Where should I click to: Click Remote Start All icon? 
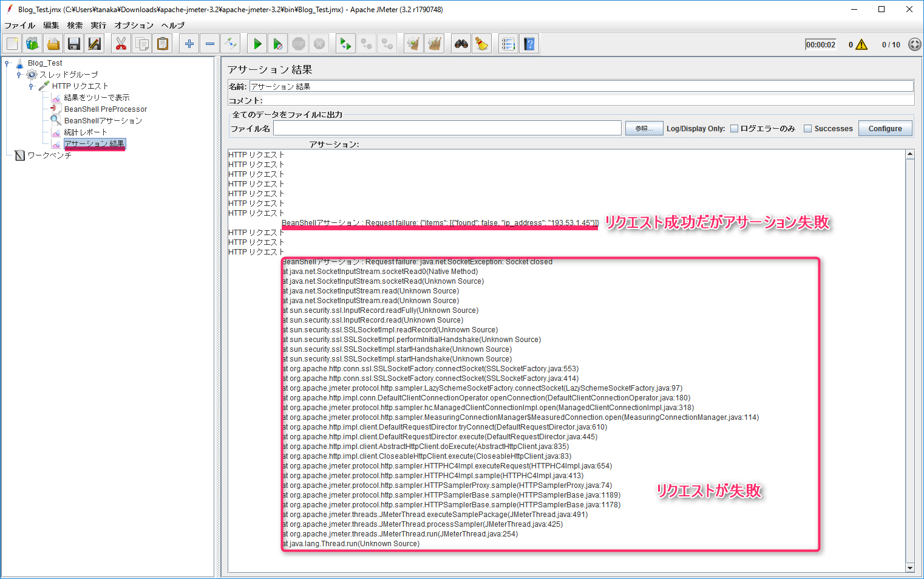[346, 44]
